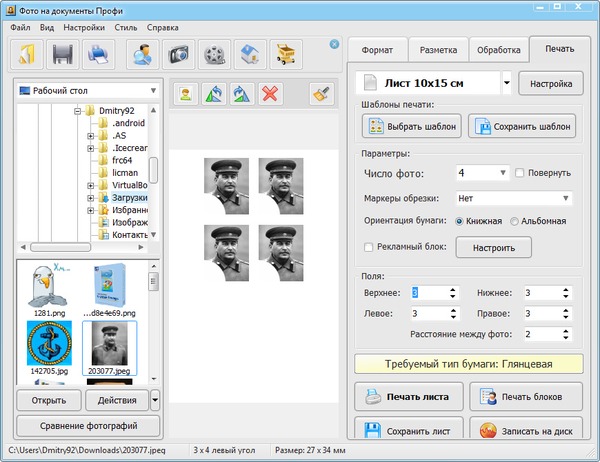This screenshot has height=462, width=600.
Task: Click the save floppy disk toolbar icon
Action: [x=64, y=54]
